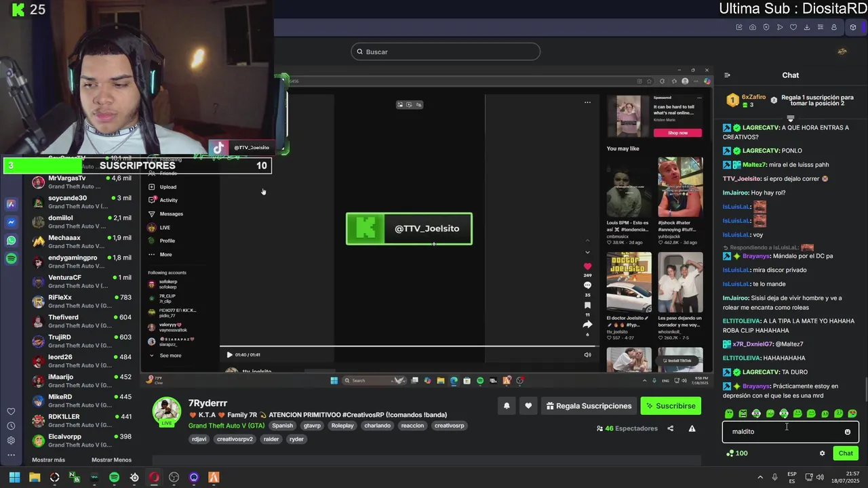
Task: Open Activity in TikTok side menu
Action: point(163,200)
